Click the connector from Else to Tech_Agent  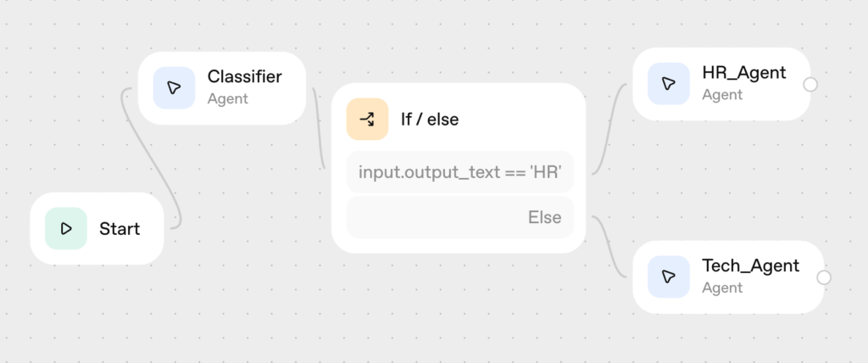[612, 248]
